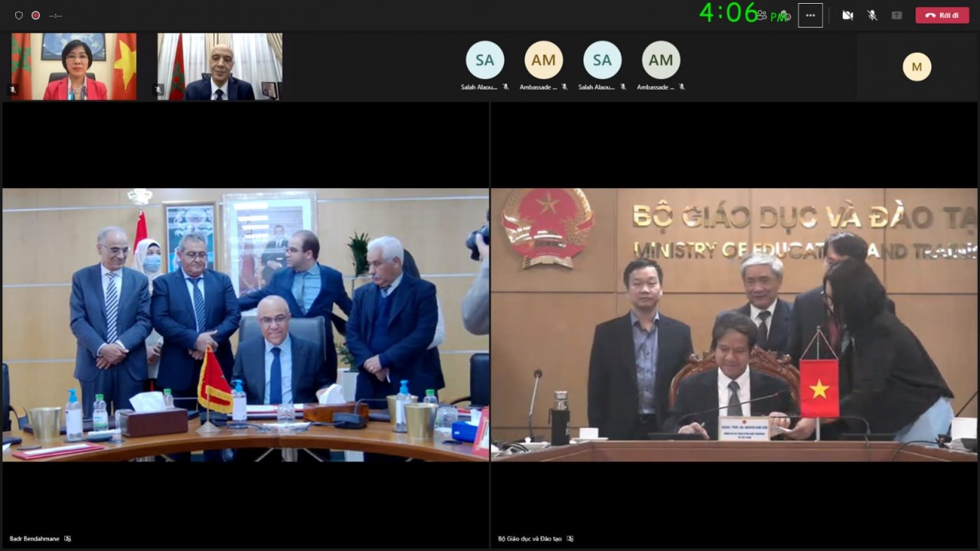Unmute the microphone
Viewport: 980px width, 551px height.
pyautogui.click(x=872, y=15)
